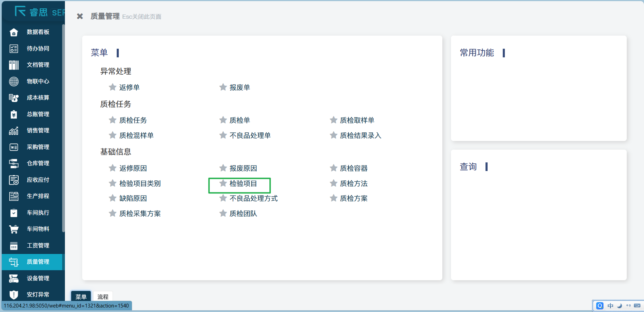Open 文档管理 from the sidebar icon
The height and width of the screenshot is (312, 644).
(x=14, y=65)
